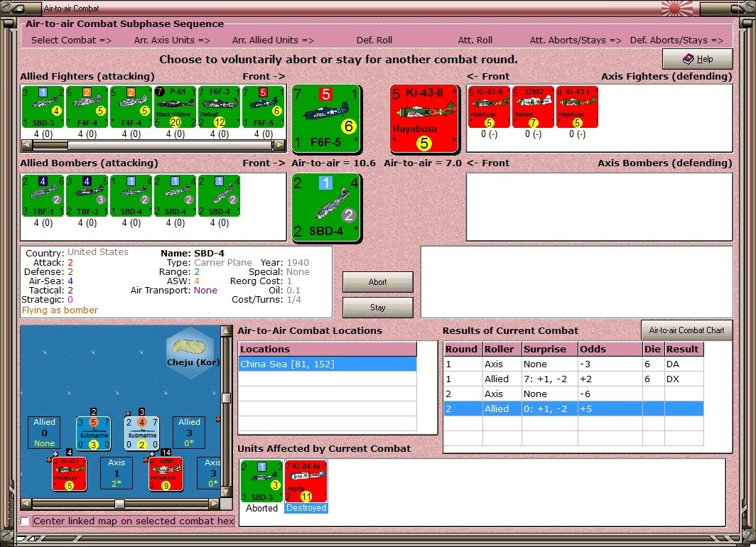
Task: Open the Air-to-air Combat Chart
Action: click(686, 330)
